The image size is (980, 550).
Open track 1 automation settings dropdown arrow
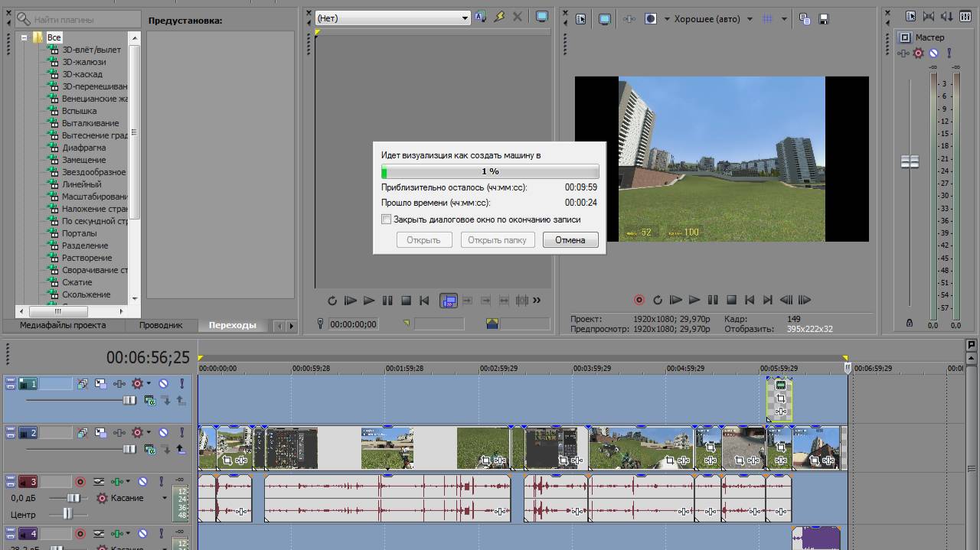(149, 384)
